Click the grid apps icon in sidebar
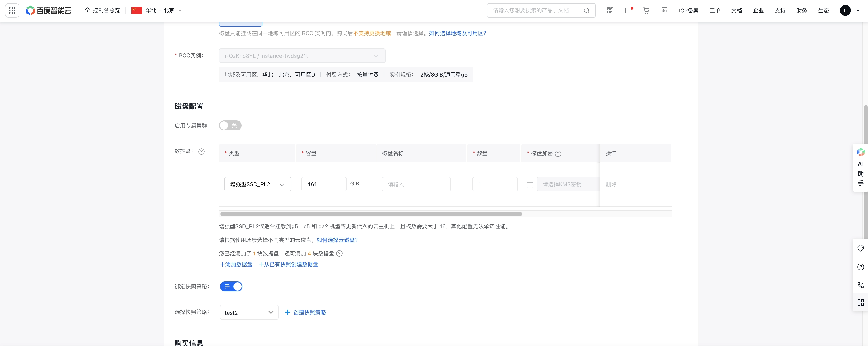Viewport: 868px width, 346px height. click(861, 303)
